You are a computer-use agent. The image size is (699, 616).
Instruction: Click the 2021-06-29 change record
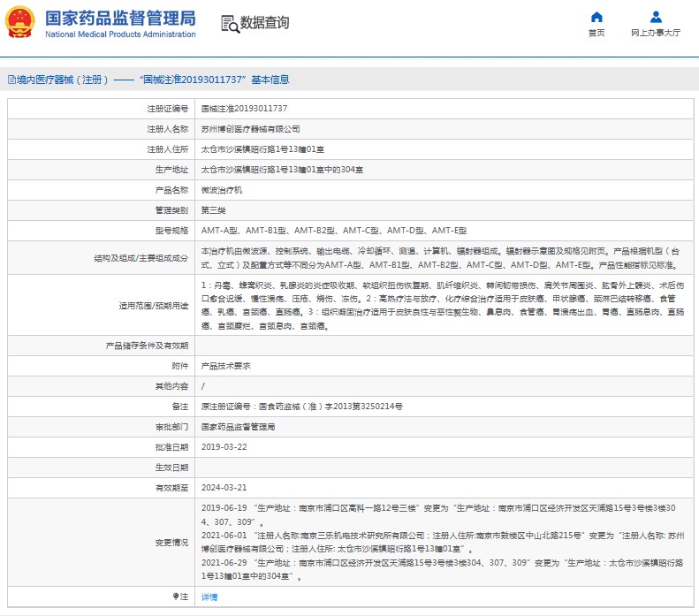pyautogui.click(x=442, y=569)
